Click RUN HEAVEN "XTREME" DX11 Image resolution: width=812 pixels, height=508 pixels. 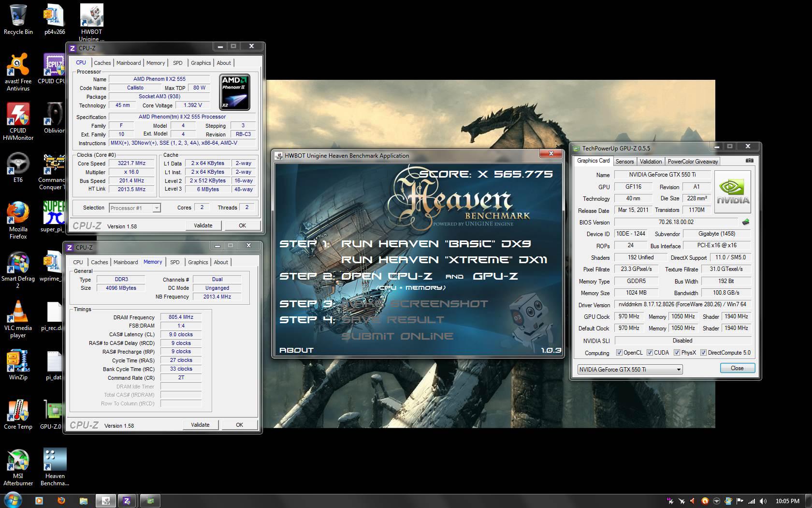444,260
